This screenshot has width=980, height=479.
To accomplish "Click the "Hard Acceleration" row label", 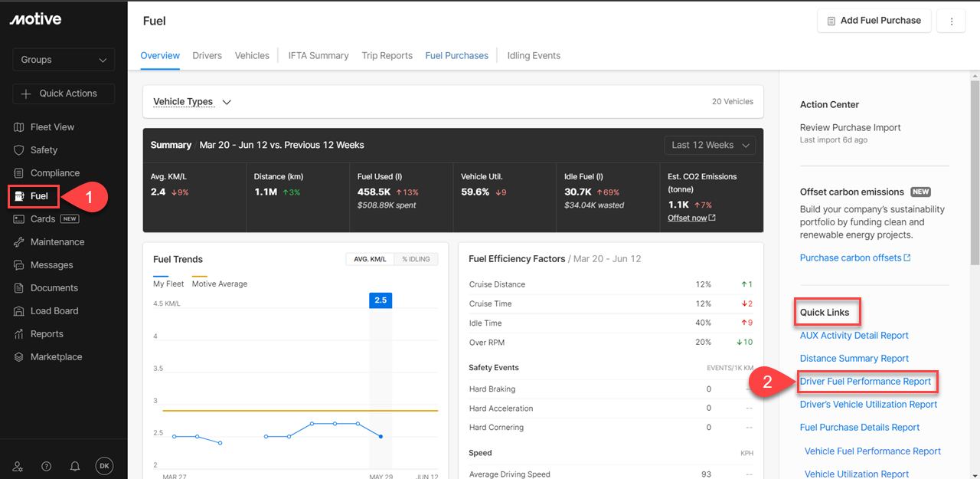I will pyautogui.click(x=501, y=408).
